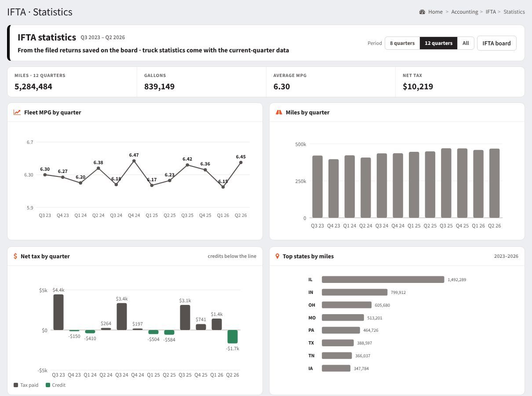Click the $10,219 net tax value
The width and height of the screenshot is (532, 396).
point(418,87)
